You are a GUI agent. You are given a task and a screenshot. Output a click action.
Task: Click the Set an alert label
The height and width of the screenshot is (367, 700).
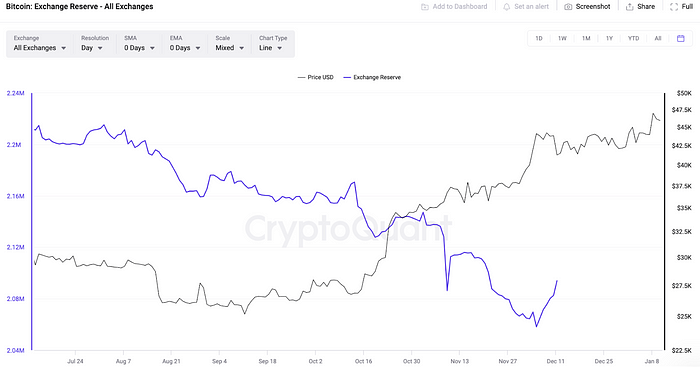click(531, 7)
